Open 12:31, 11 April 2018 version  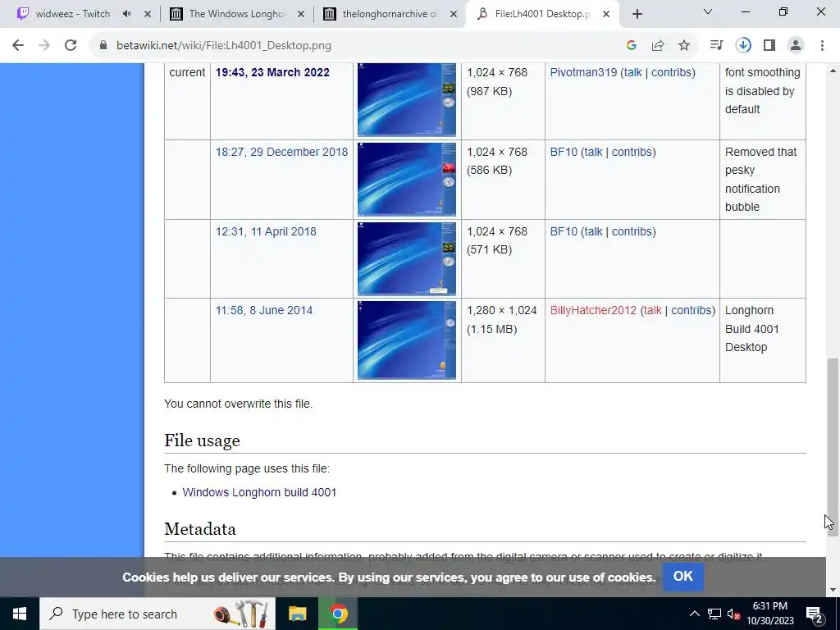266,231
